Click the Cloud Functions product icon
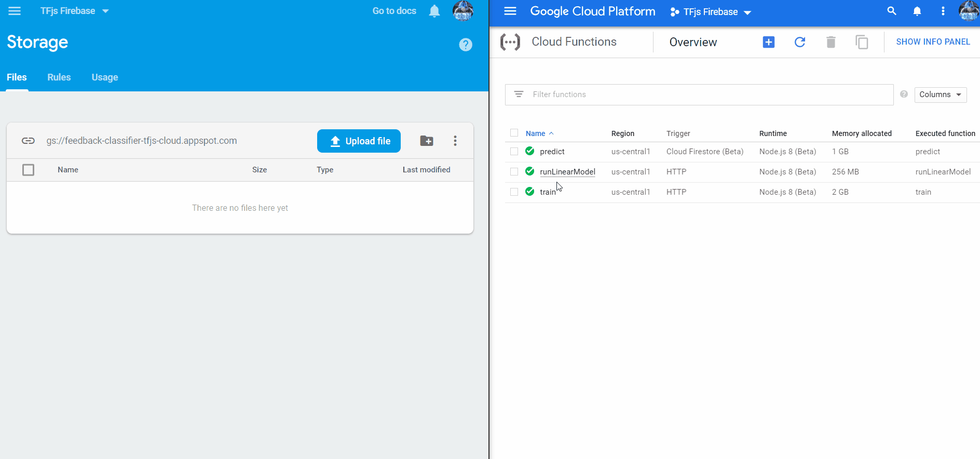 coord(510,42)
